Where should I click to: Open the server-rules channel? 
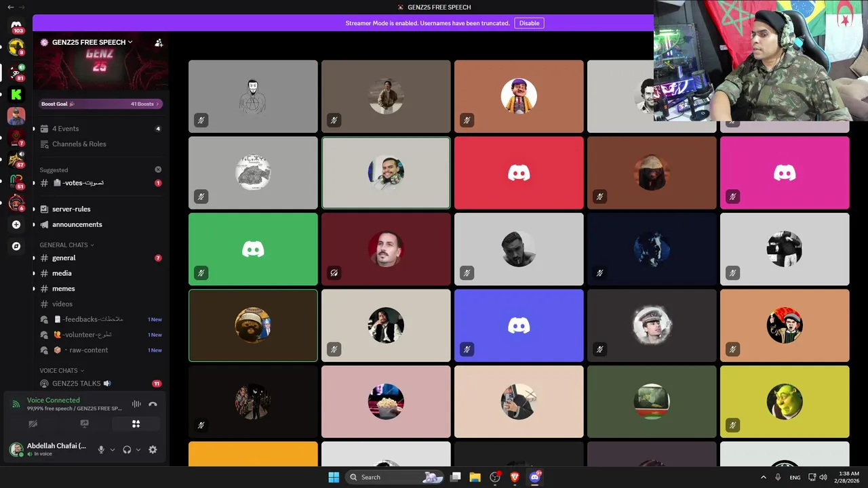tap(101, 209)
